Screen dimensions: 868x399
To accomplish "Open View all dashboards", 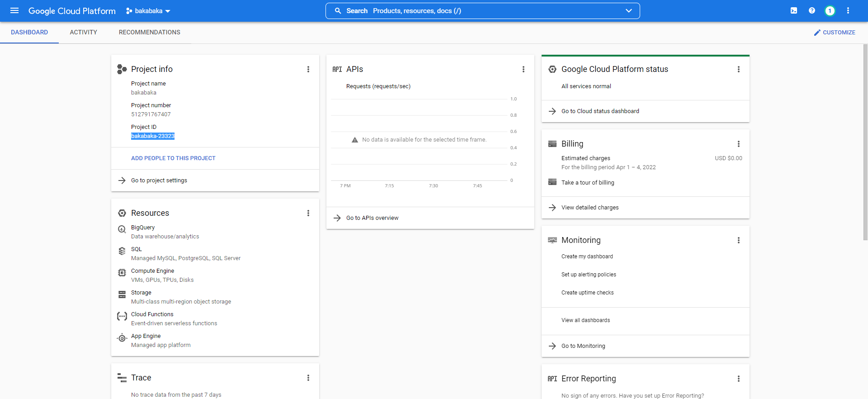I will 586,320.
